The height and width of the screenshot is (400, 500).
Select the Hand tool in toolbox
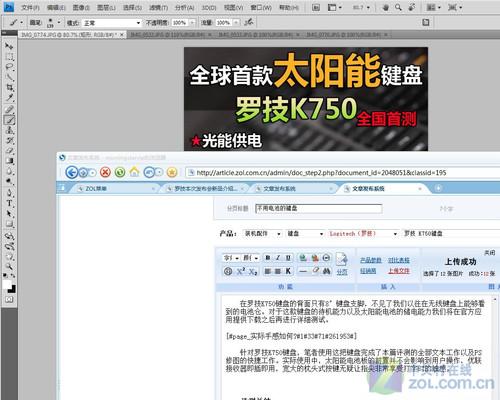point(9,257)
